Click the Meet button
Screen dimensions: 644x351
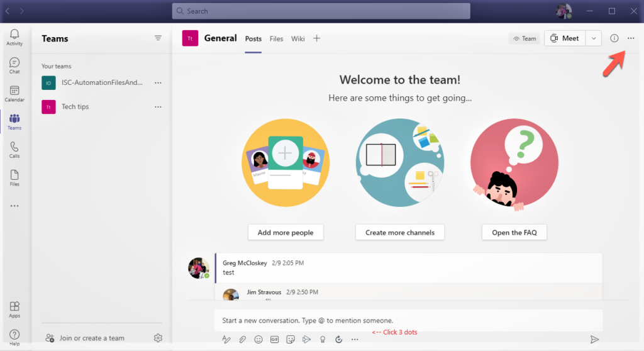tap(565, 38)
